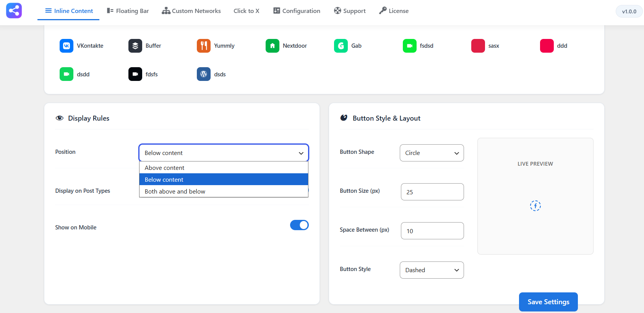Click the dsds WordPress icon
Screen dimensions: 644x313
point(204,74)
